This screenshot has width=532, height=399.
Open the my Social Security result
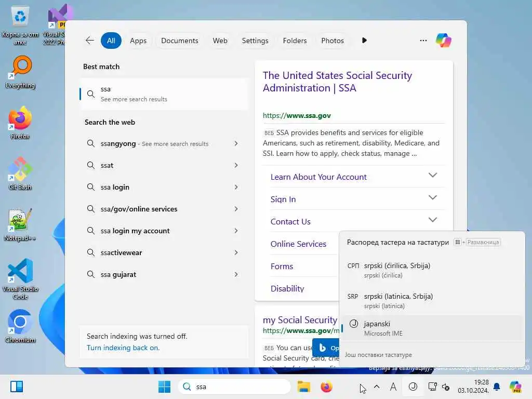(300, 320)
